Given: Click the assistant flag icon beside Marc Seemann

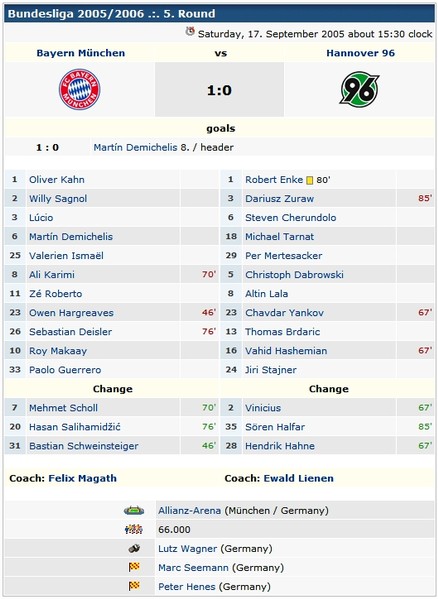Looking at the screenshot, I should coord(134,567).
